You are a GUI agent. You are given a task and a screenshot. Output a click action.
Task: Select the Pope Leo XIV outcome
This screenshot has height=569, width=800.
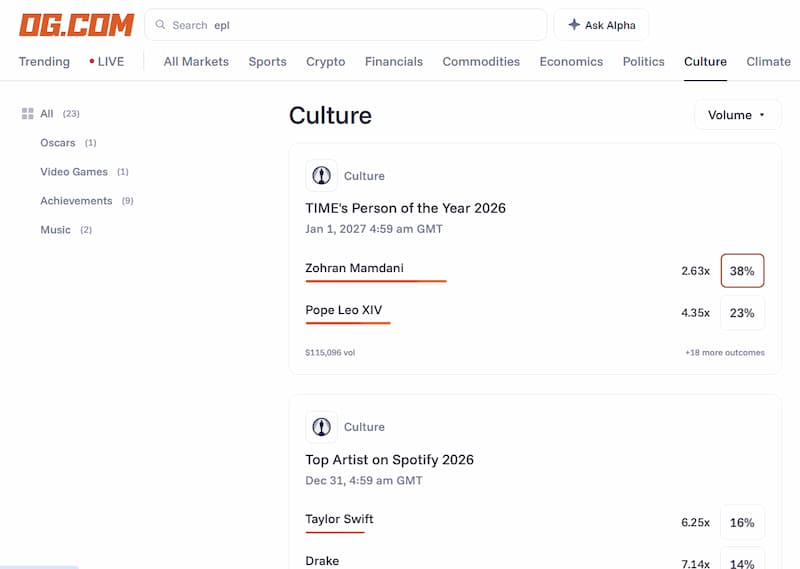click(343, 310)
